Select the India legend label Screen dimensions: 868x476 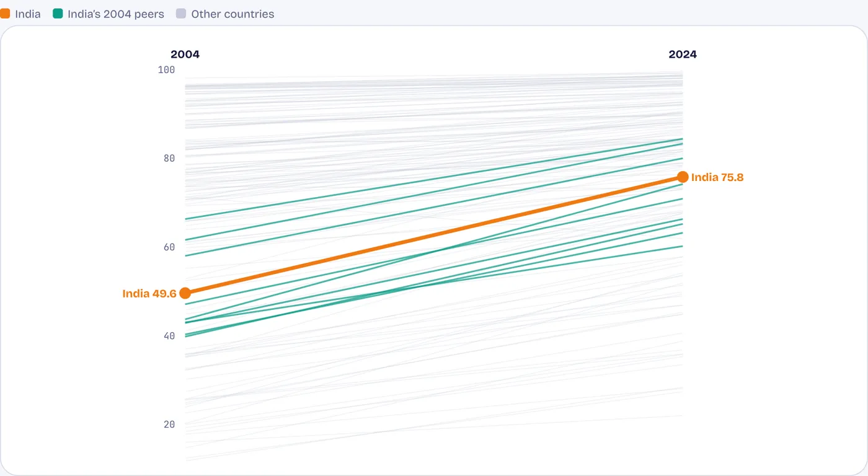28,14
